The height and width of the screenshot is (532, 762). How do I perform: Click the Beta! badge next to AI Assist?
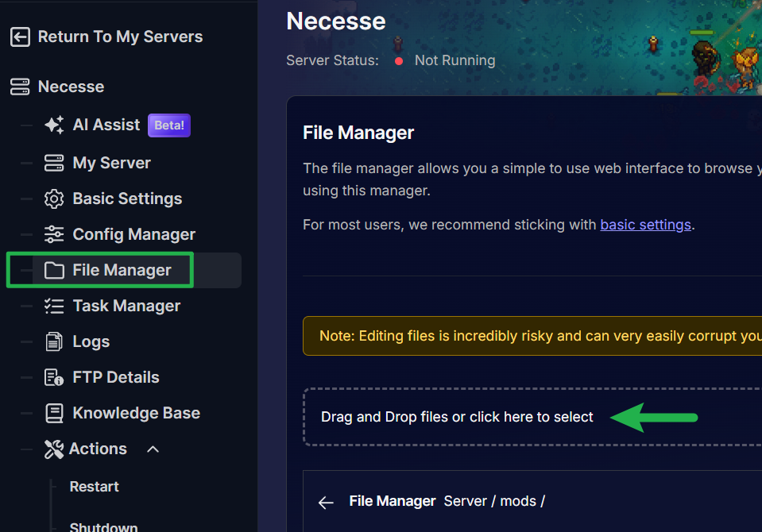[168, 125]
